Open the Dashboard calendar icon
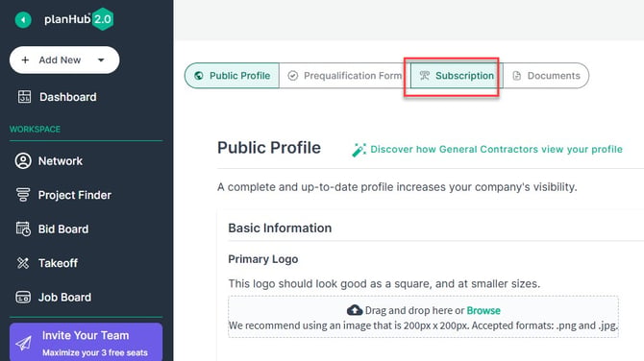Viewport: 644px width, 361px height. [x=24, y=97]
